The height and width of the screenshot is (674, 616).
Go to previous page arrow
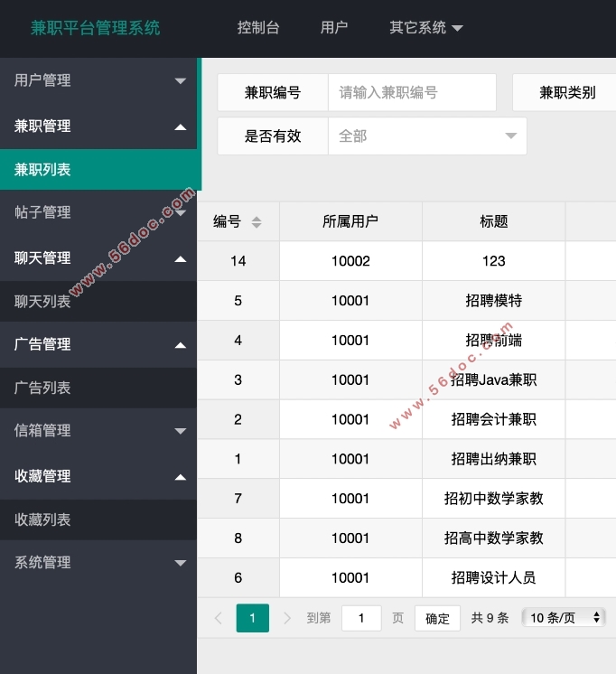[x=219, y=618]
